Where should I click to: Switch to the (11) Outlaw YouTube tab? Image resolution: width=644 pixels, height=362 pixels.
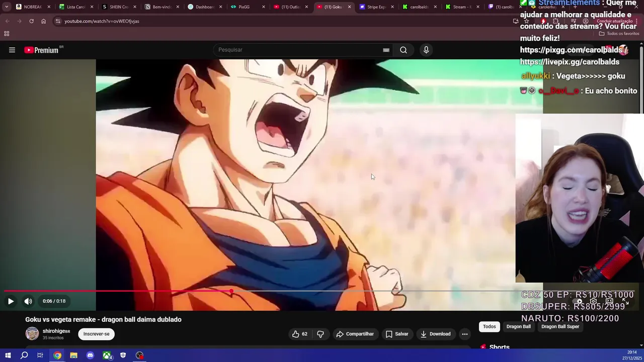pos(291,7)
